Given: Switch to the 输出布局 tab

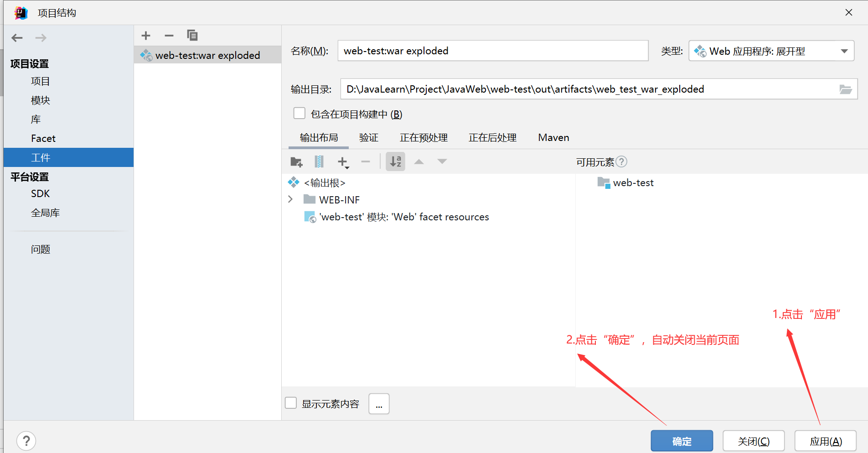Looking at the screenshot, I should pyautogui.click(x=319, y=138).
